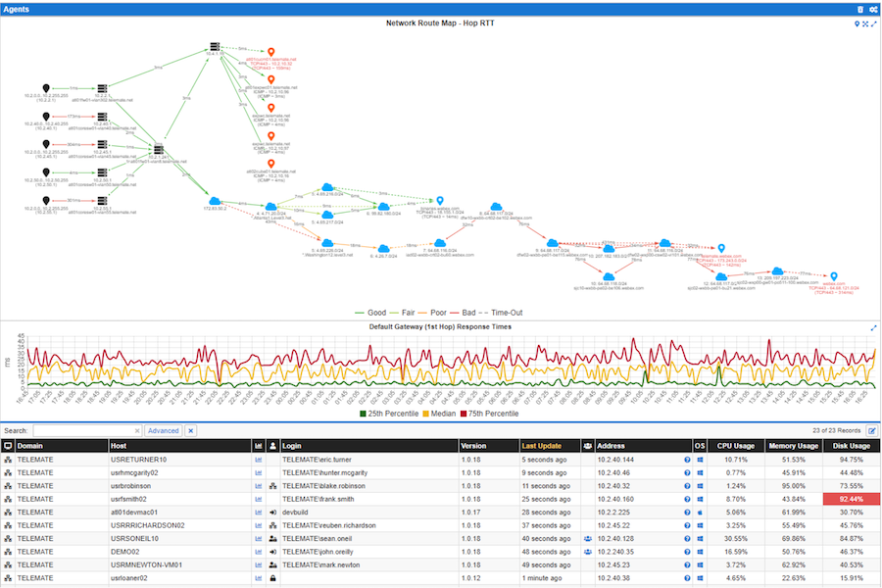Click the fit-to-screen arrows icon on route map
Screen dimensions: 882x588
pyautogui.click(x=865, y=24)
